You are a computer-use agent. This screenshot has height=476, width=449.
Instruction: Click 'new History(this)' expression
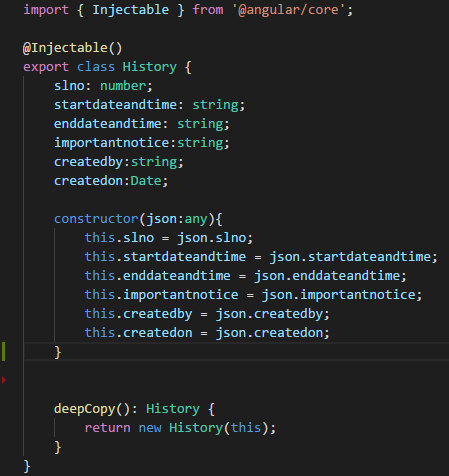[x=204, y=428]
